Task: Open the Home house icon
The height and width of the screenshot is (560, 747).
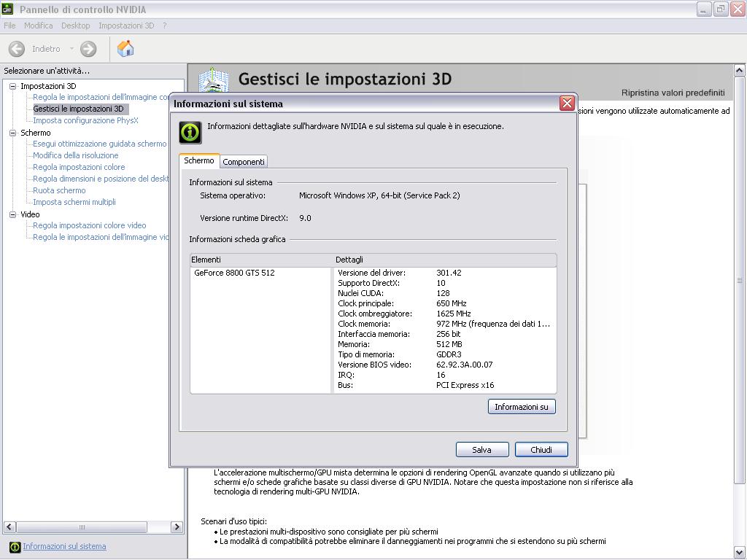Action: click(x=125, y=48)
